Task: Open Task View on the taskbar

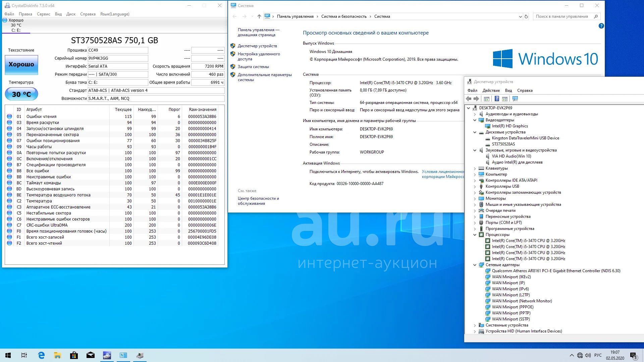Action: click(x=24, y=355)
